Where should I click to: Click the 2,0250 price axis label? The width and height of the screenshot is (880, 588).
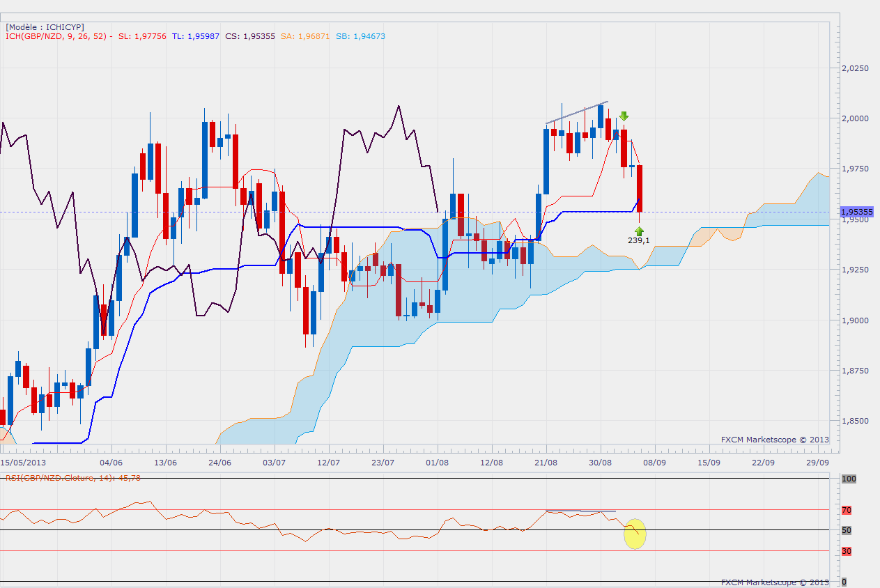click(854, 68)
